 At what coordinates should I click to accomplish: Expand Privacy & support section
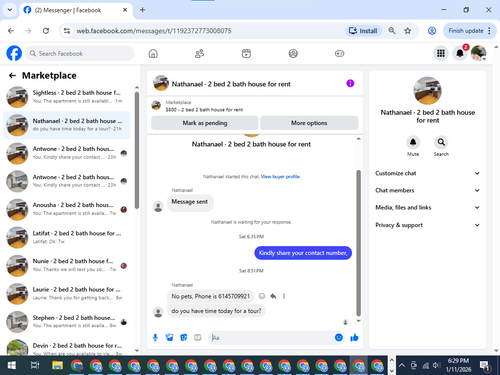coord(427,225)
